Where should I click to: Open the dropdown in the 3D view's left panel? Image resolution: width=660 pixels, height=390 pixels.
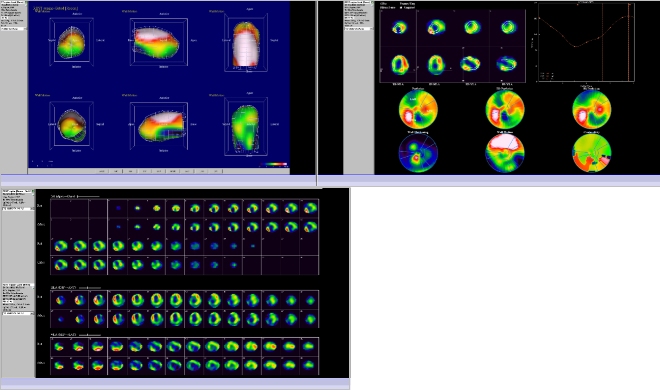(x=13, y=29)
